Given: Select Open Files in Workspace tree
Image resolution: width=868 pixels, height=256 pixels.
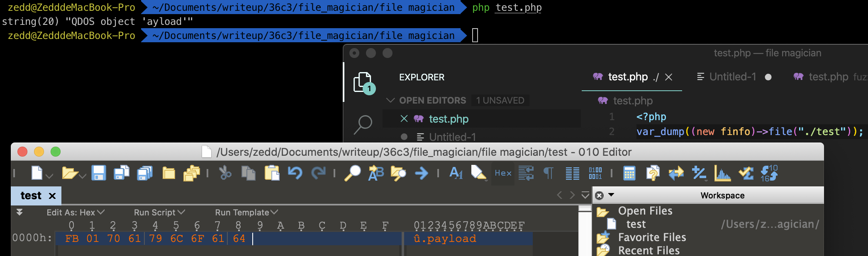Looking at the screenshot, I should (x=645, y=211).
